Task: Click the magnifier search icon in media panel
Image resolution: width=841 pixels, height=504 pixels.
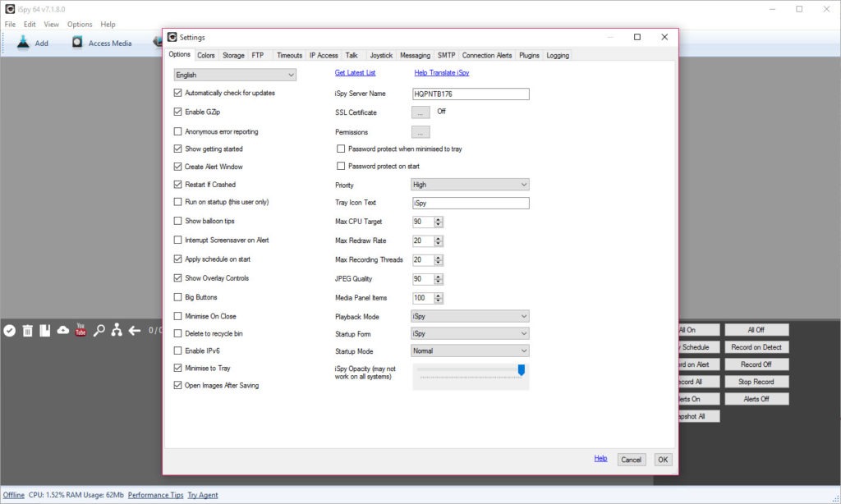Action: (x=99, y=330)
